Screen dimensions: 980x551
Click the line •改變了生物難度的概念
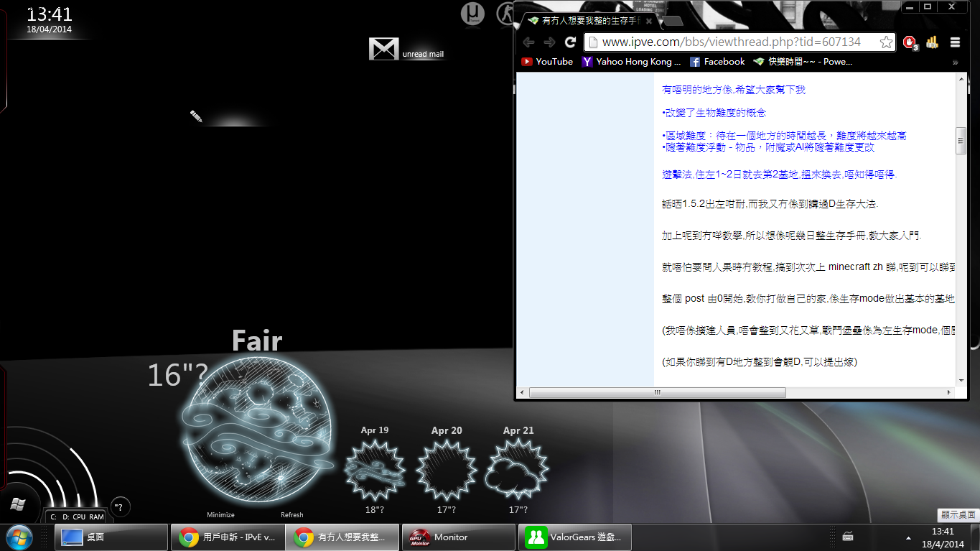click(714, 113)
